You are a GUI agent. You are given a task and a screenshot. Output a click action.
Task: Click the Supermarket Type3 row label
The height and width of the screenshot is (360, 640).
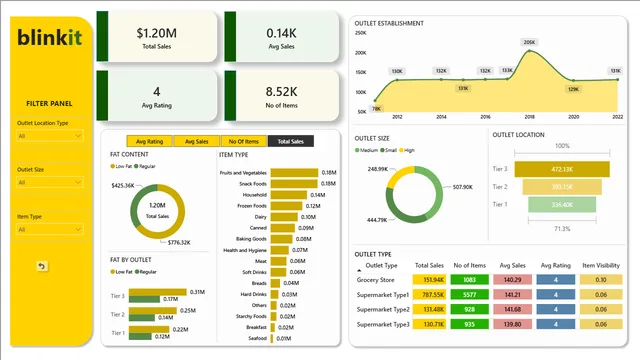(x=383, y=324)
